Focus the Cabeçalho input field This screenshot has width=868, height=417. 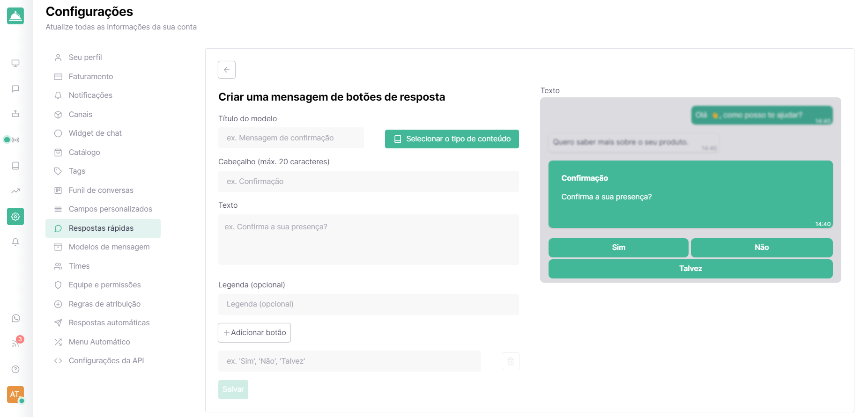pos(369,182)
